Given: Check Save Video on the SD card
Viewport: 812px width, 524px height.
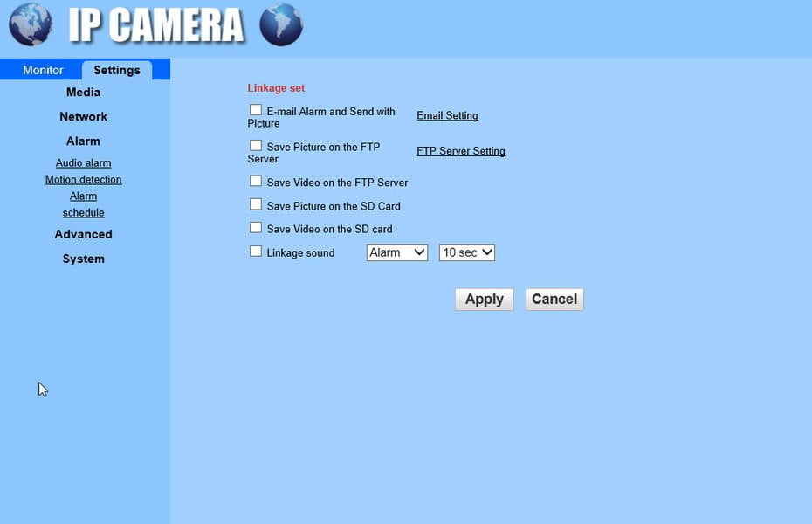Looking at the screenshot, I should pyautogui.click(x=256, y=228).
